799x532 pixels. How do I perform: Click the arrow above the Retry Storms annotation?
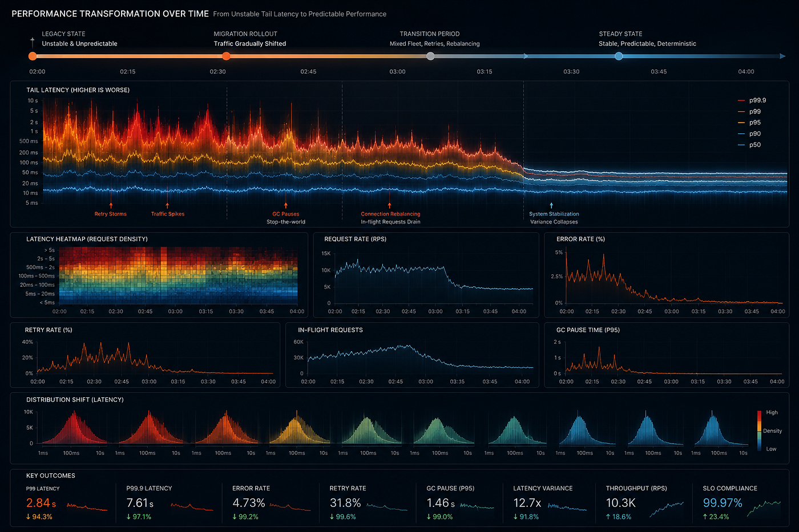pyautogui.click(x=111, y=205)
